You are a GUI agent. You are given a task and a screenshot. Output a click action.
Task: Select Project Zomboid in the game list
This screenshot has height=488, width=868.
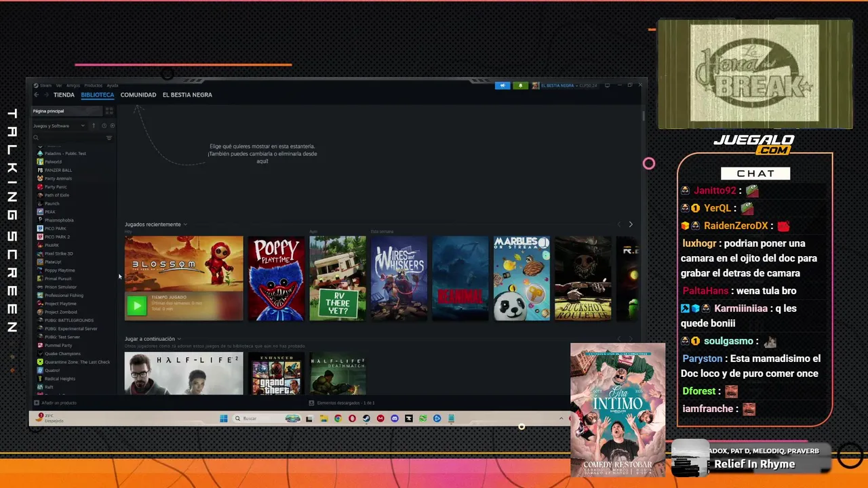tap(61, 312)
